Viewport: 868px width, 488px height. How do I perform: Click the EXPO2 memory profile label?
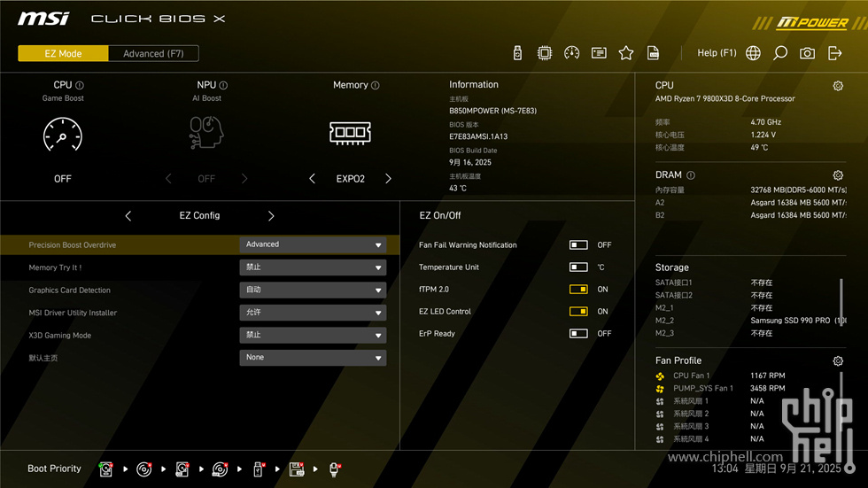351,179
